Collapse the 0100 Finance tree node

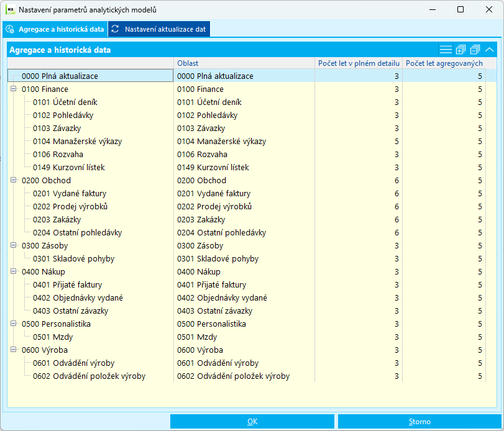[x=13, y=89]
